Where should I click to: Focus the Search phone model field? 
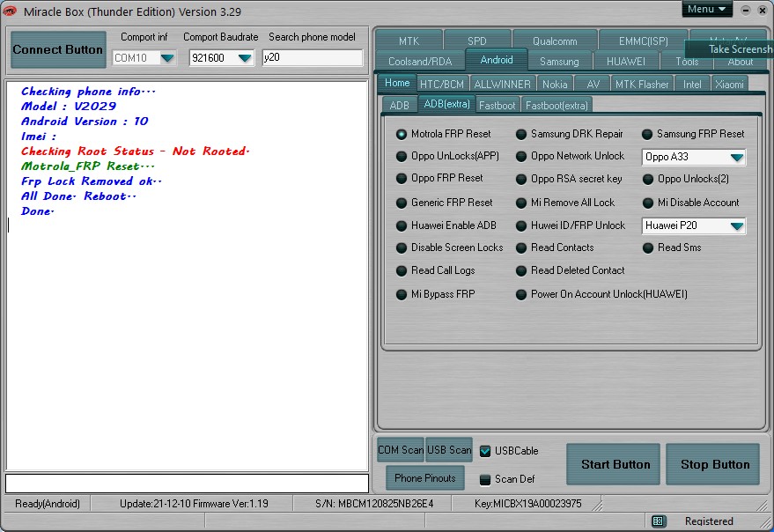(x=313, y=57)
